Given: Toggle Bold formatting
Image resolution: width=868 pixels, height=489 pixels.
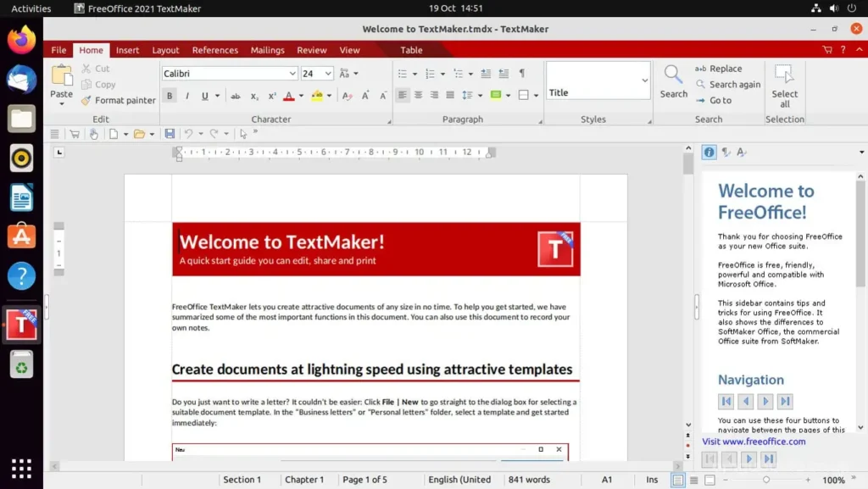Looking at the screenshot, I should [170, 96].
